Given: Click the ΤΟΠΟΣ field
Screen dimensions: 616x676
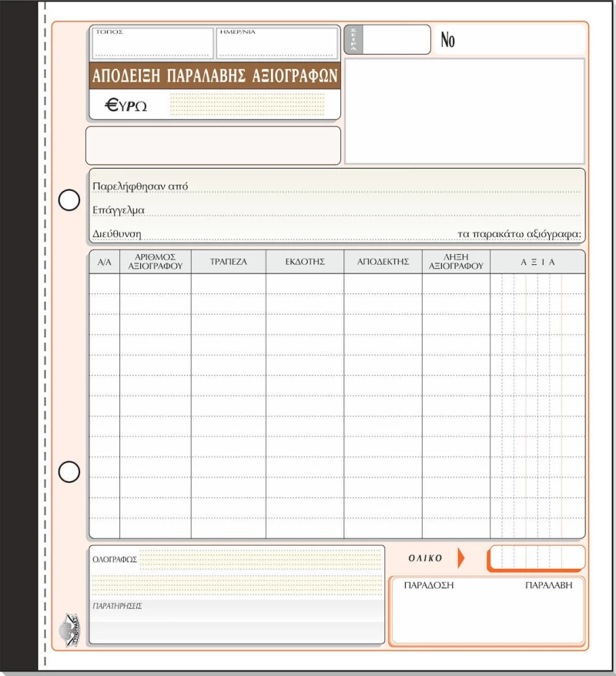Looking at the screenshot, I should 152,43.
